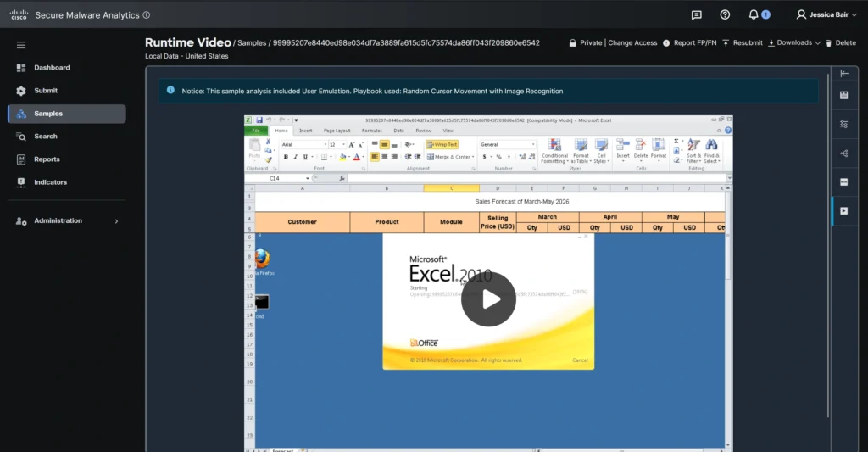
Task: Go to Dashboard in sidebar
Action: [52, 68]
